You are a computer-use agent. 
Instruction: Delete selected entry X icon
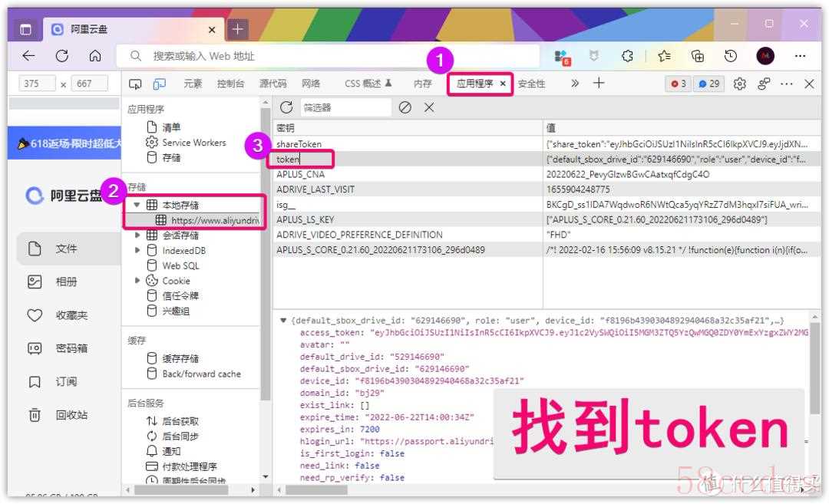click(429, 107)
